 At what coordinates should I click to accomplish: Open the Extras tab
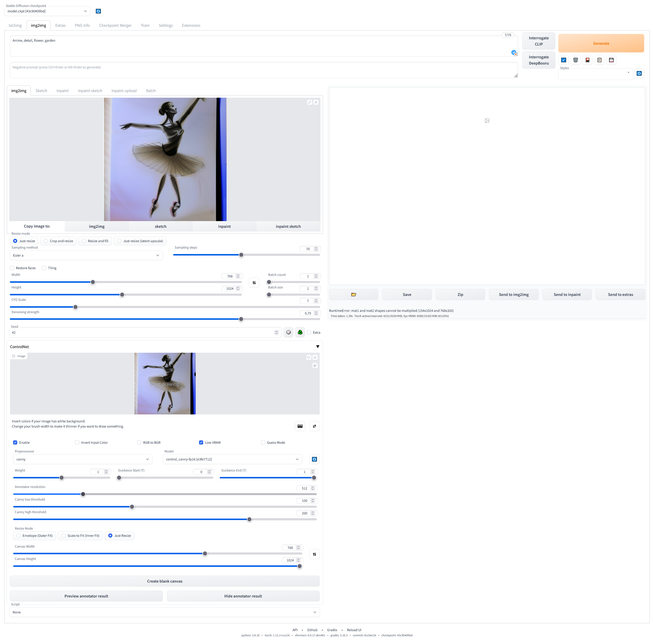(60, 25)
